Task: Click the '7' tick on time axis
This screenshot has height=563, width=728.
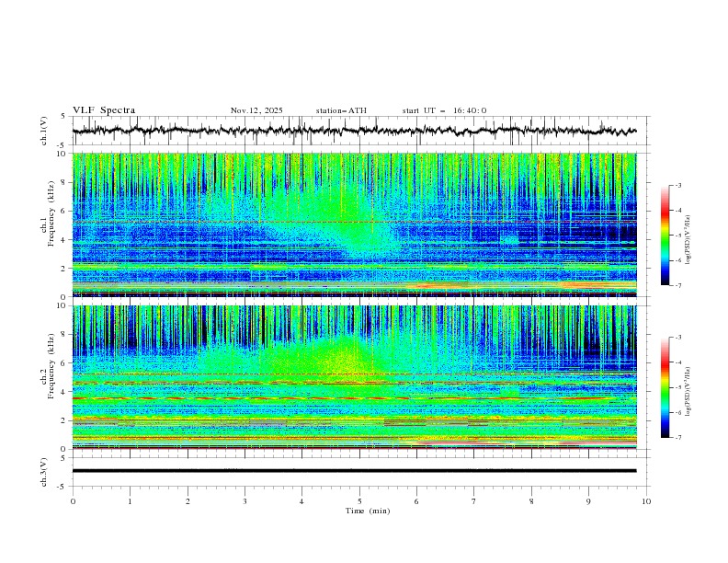Action: pyautogui.click(x=474, y=501)
